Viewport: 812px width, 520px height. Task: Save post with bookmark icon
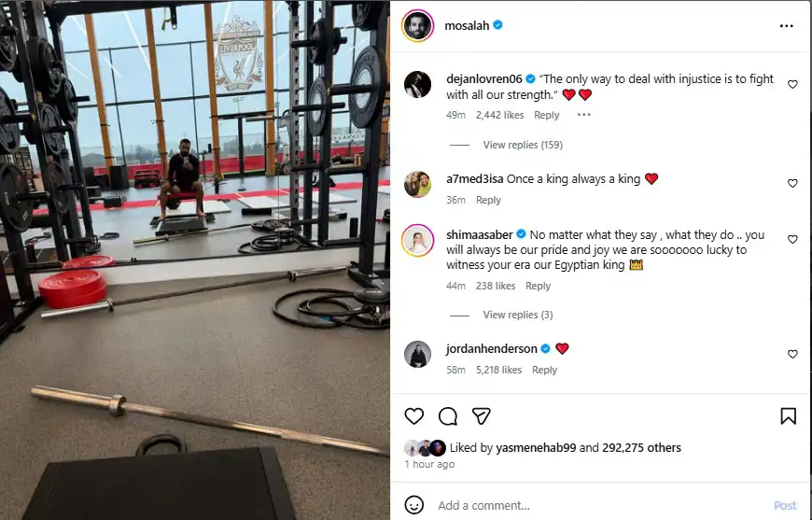[788, 415]
